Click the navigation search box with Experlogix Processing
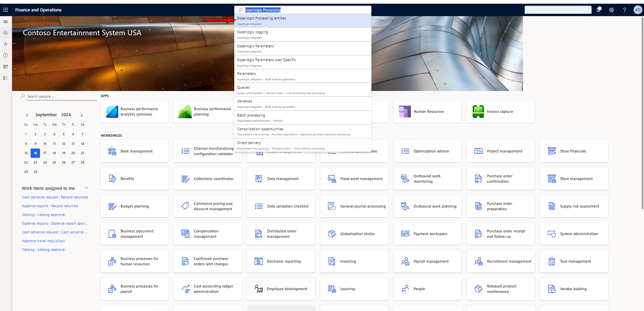 click(303, 10)
